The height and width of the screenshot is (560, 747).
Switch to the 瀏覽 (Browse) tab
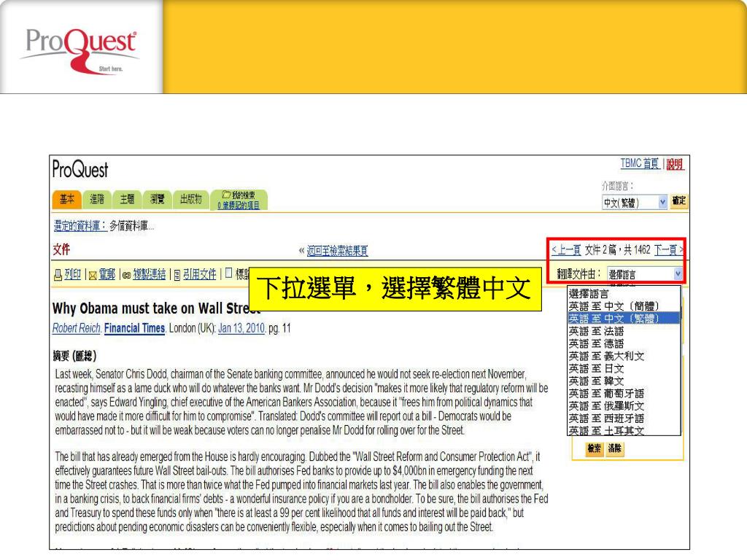(x=158, y=199)
